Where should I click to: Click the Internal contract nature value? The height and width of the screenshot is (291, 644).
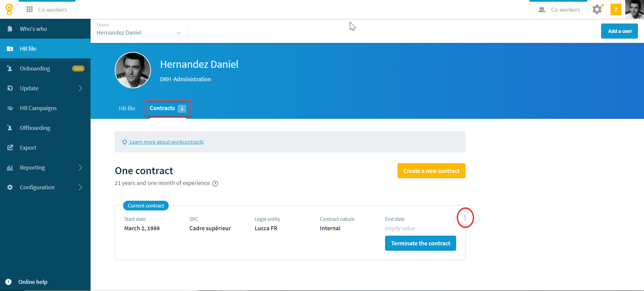click(x=330, y=228)
